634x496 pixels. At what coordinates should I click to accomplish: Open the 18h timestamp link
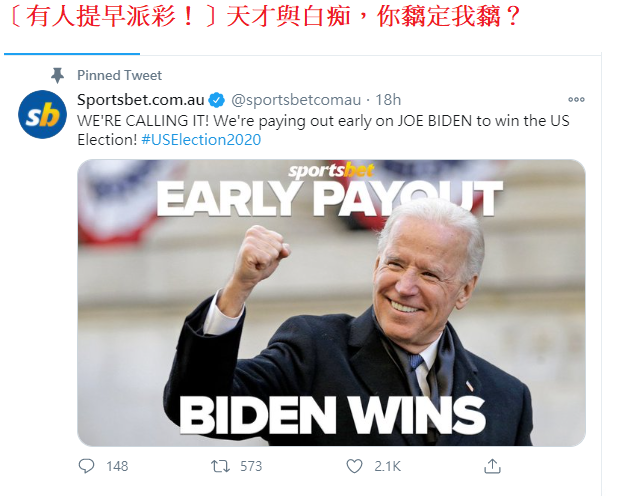click(388, 100)
